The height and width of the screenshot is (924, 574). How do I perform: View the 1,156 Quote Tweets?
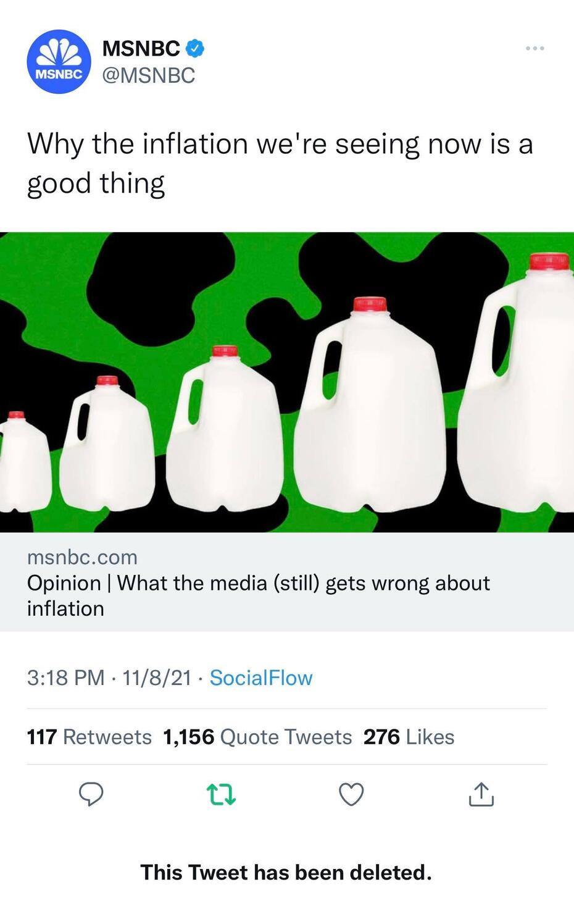[257, 737]
